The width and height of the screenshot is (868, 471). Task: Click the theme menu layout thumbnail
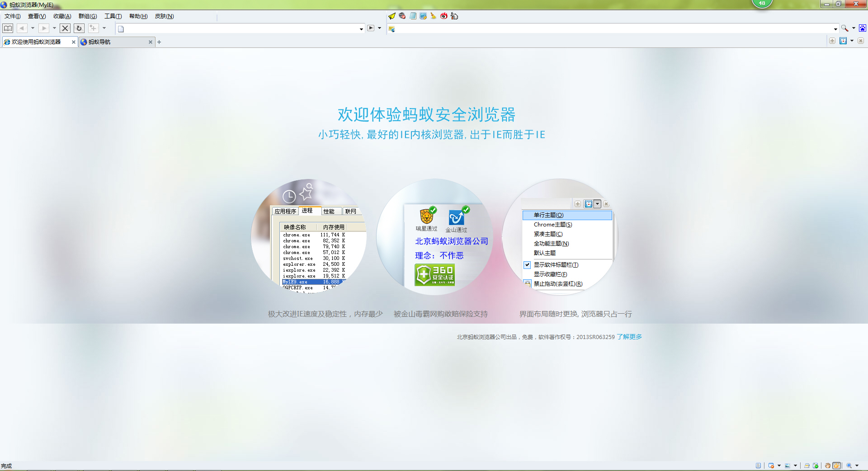(560, 237)
